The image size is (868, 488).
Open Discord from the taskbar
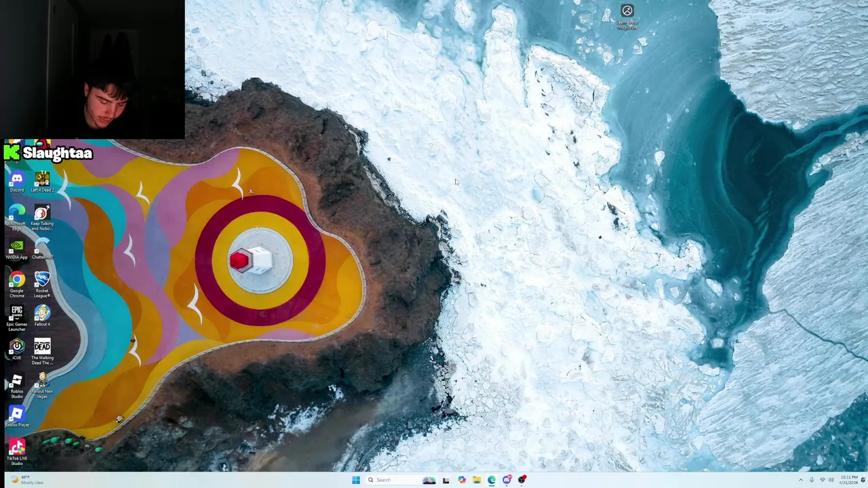click(507, 480)
